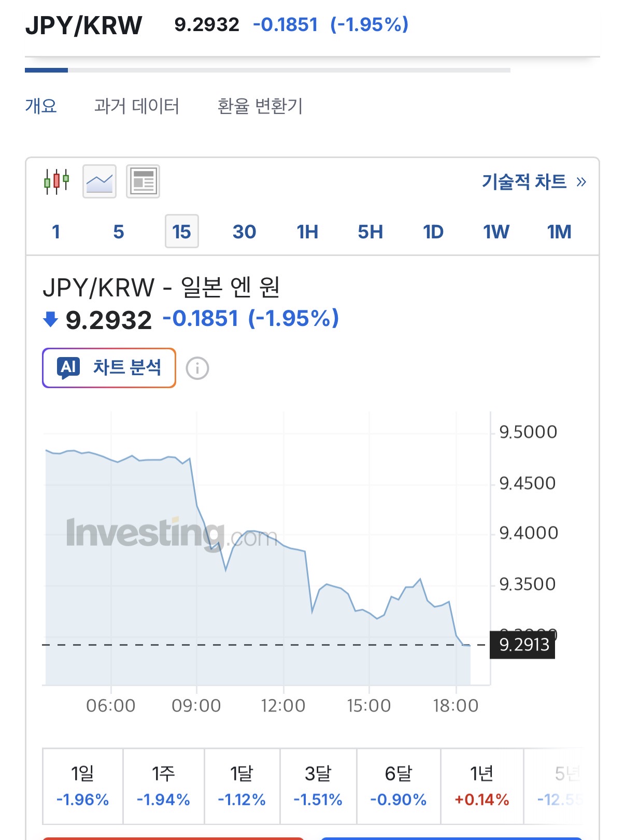Show the 1년 performance period
The height and width of the screenshot is (840, 625).
click(481, 786)
